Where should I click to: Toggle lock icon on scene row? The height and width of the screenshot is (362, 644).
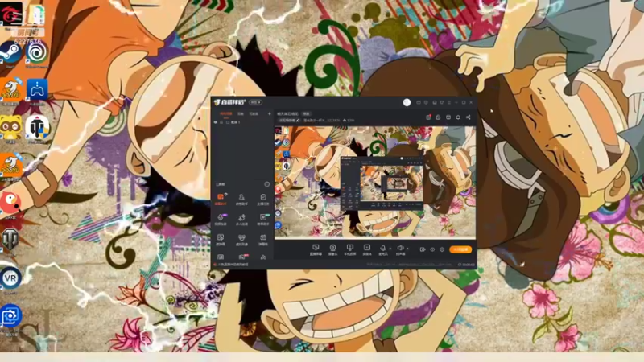tap(221, 122)
